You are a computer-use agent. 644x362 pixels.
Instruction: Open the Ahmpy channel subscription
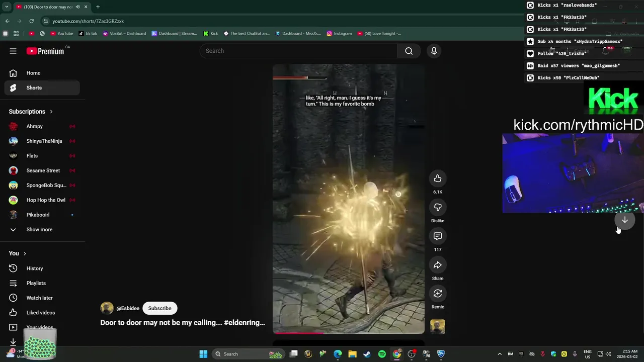(x=42, y=126)
